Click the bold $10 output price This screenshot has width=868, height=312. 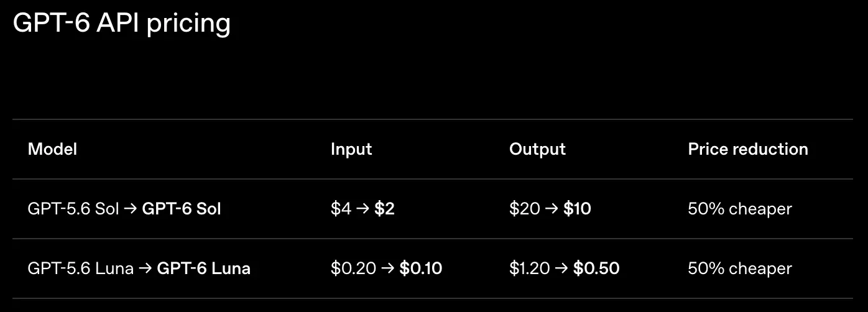(577, 209)
